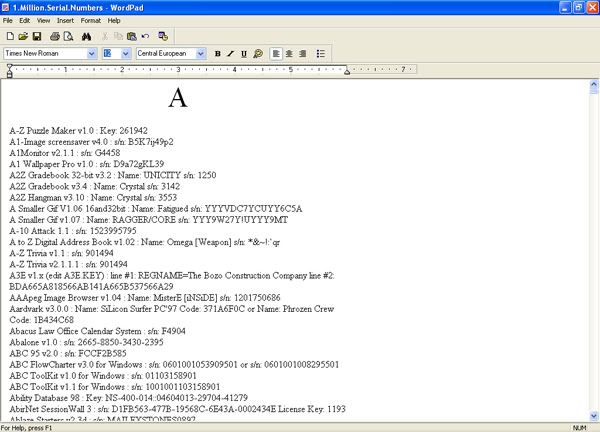
Task: Open the View menu
Action: click(43, 21)
